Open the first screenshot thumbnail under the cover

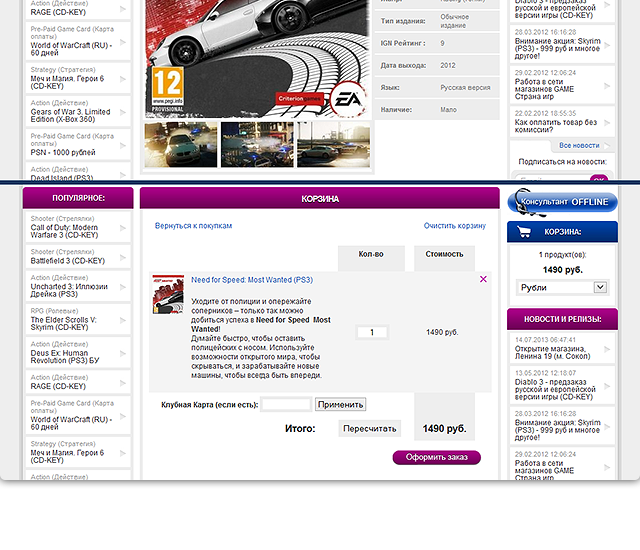click(x=179, y=144)
